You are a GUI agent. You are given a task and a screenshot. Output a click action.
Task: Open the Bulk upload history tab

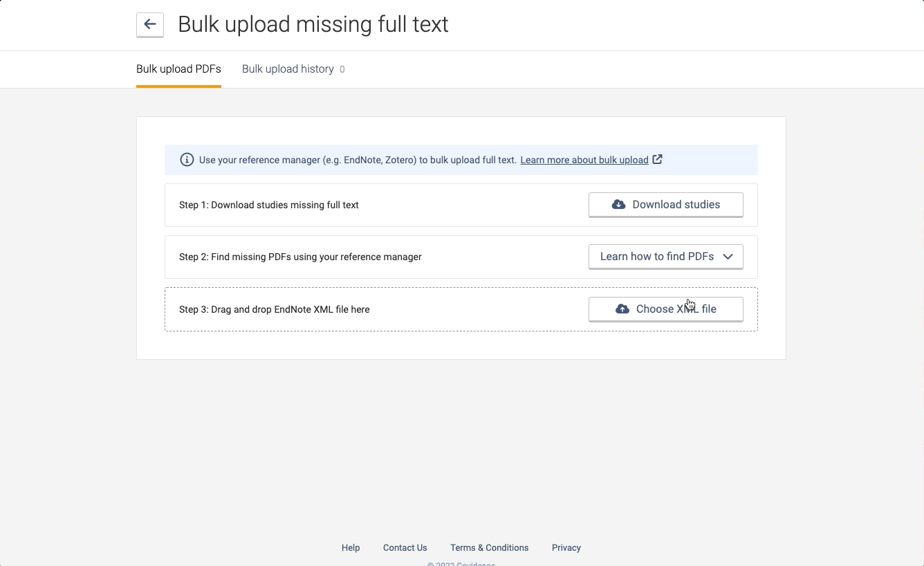coord(288,69)
